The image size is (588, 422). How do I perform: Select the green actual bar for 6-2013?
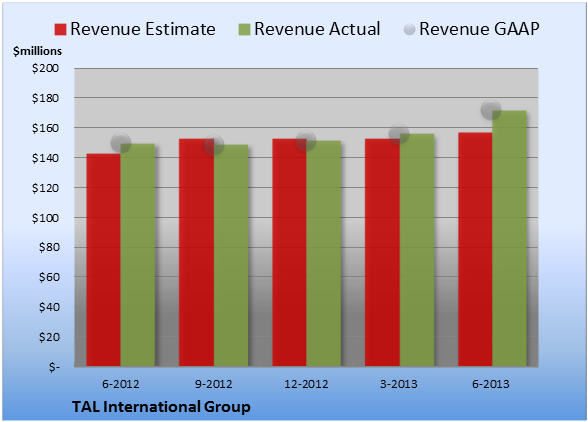(x=510, y=238)
